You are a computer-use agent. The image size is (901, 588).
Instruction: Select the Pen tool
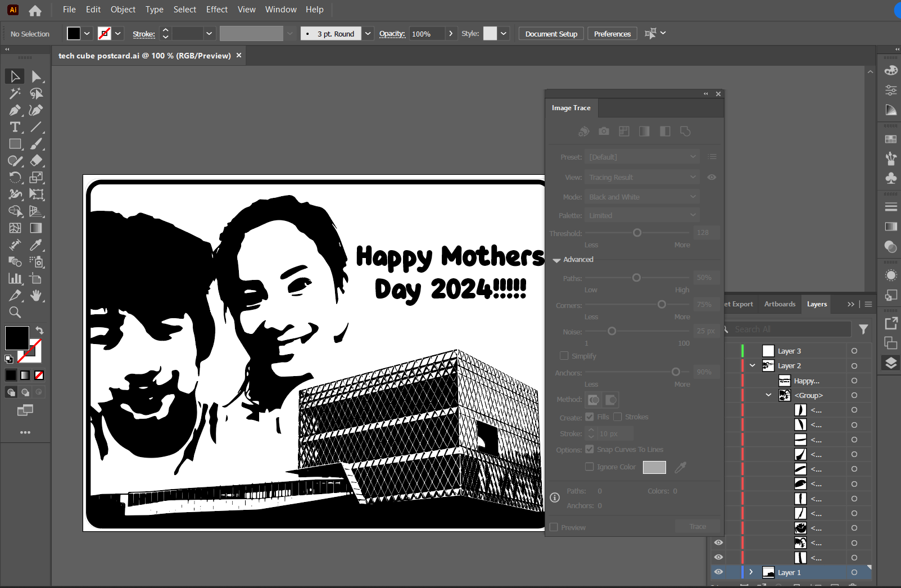tap(15, 110)
